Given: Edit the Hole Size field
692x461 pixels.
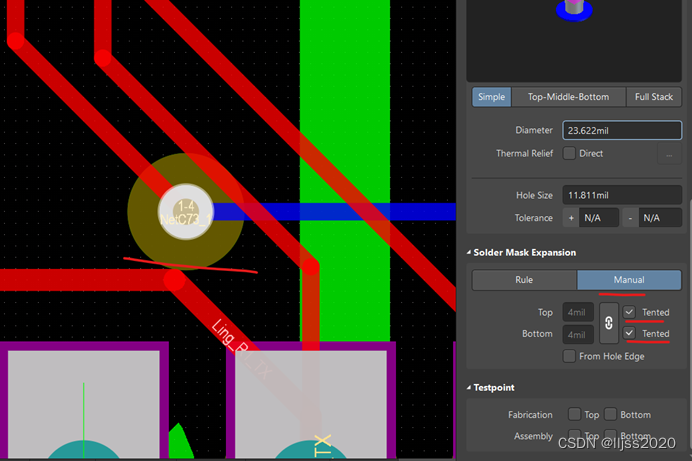Looking at the screenshot, I should tap(622, 195).
